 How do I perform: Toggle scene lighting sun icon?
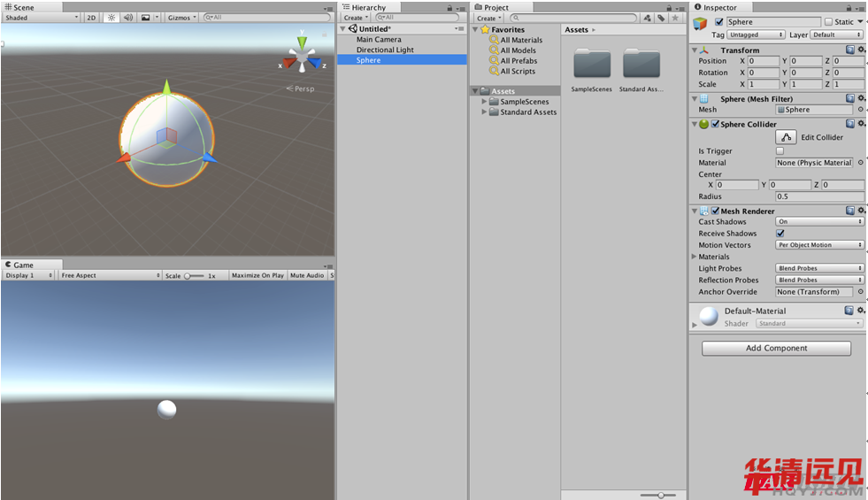(x=111, y=18)
